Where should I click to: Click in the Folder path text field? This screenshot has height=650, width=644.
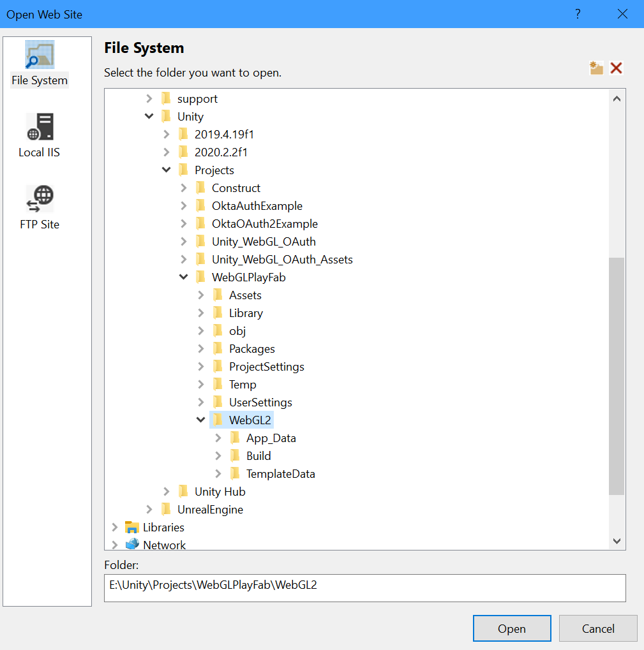click(364, 587)
